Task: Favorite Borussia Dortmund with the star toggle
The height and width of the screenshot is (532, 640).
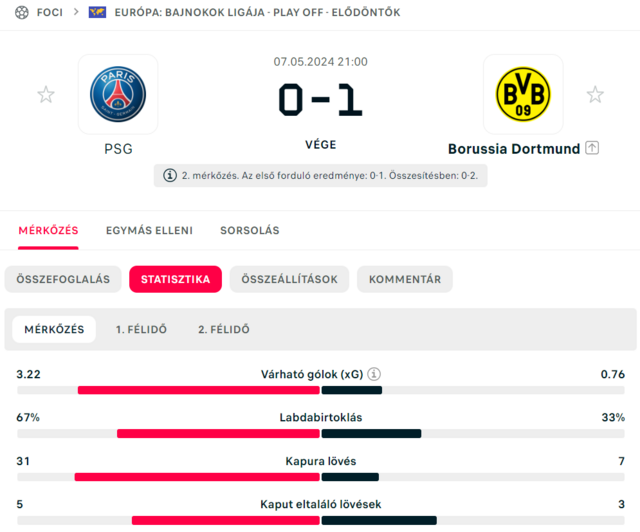Action: coord(595,95)
